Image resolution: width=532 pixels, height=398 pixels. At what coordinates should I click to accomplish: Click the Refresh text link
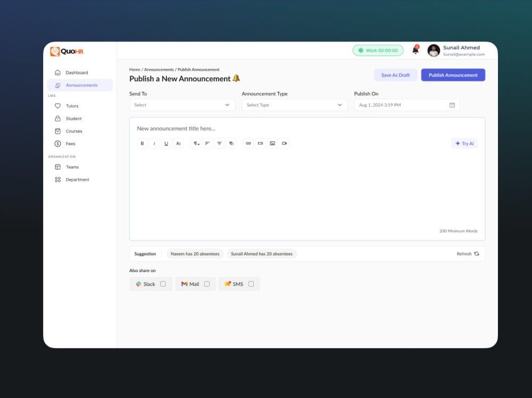point(464,253)
